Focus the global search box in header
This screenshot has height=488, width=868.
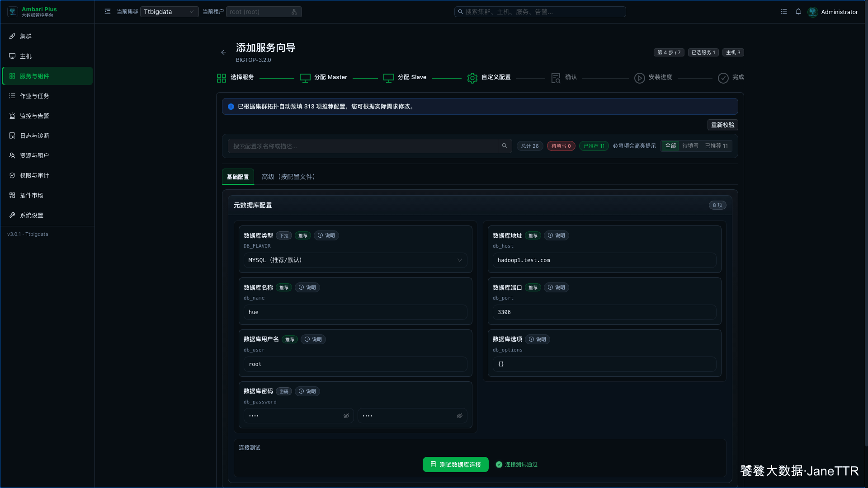pyautogui.click(x=540, y=12)
